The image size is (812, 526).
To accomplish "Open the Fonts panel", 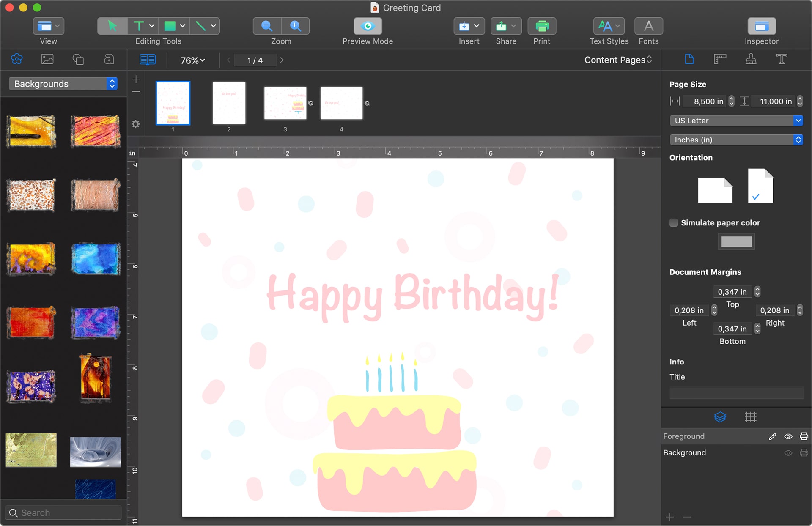I will click(x=648, y=26).
